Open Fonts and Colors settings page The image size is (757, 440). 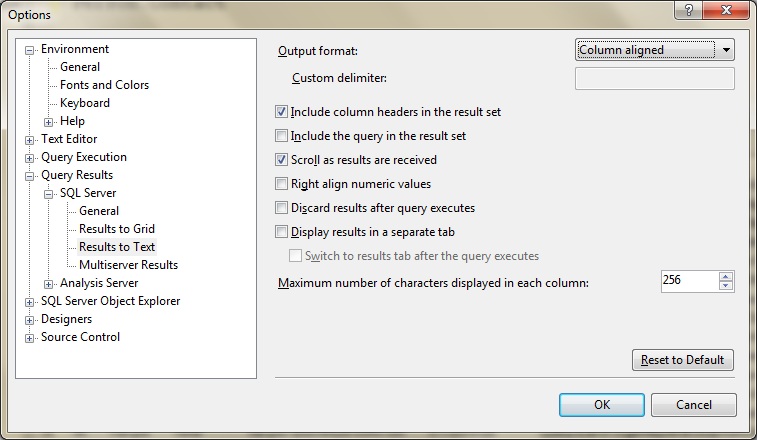click(x=104, y=85)
